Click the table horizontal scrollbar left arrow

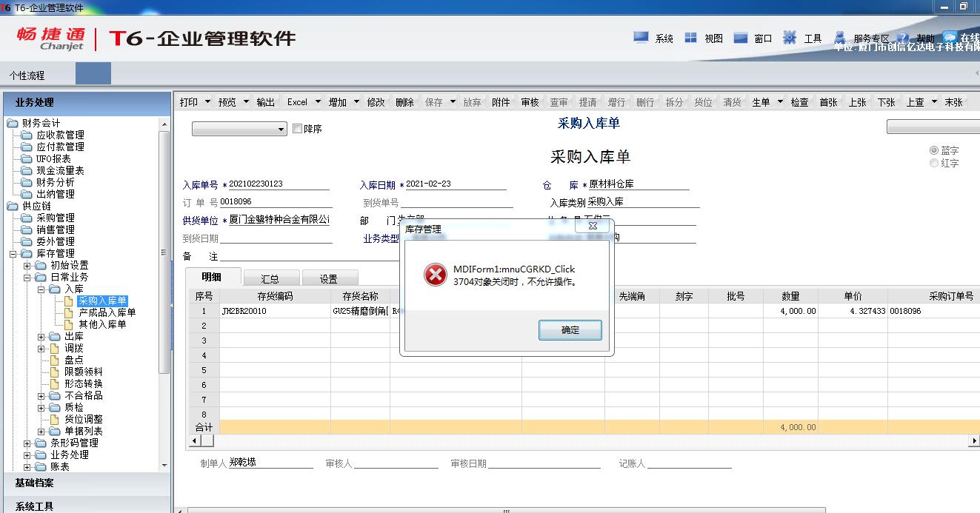coord(196,440)
